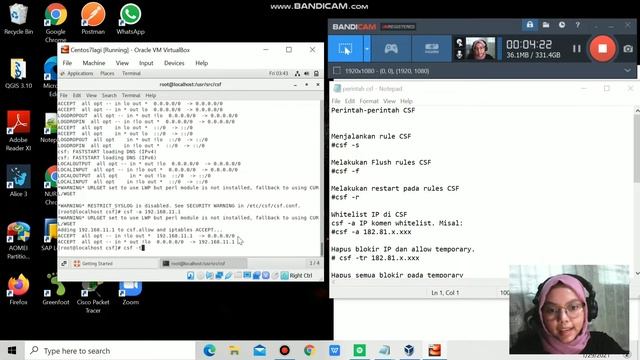Screen dimensions: 640x360
Task: Open QGIS 3.10 desktop icon
Action: 18,73
